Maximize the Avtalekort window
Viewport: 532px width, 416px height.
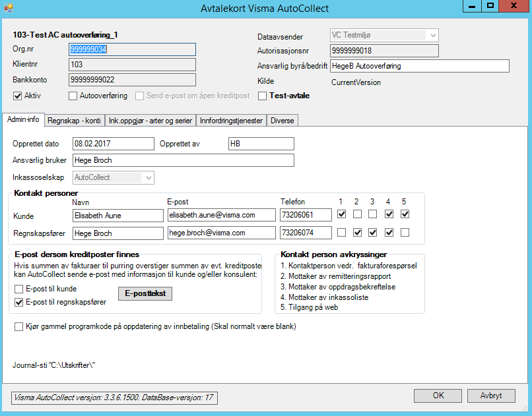coord(490,6)
